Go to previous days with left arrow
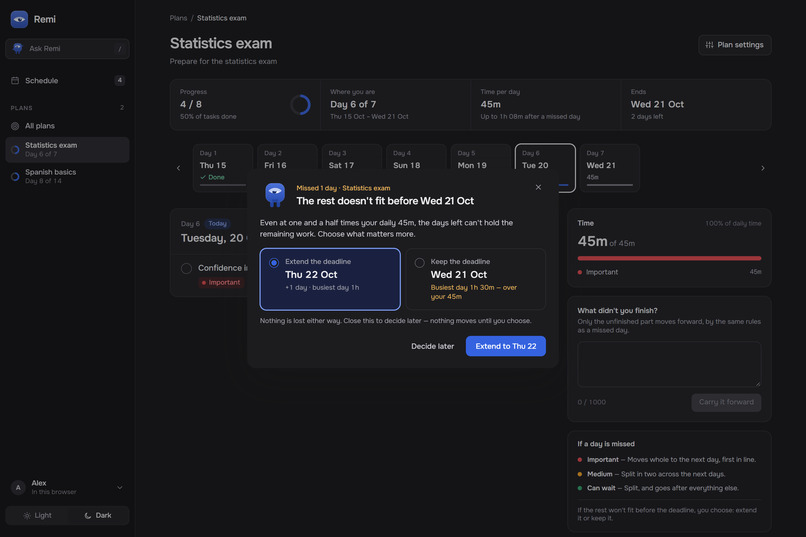Image resolution: width=806 pixels, height=537 pixels. [x=178, y=168]
